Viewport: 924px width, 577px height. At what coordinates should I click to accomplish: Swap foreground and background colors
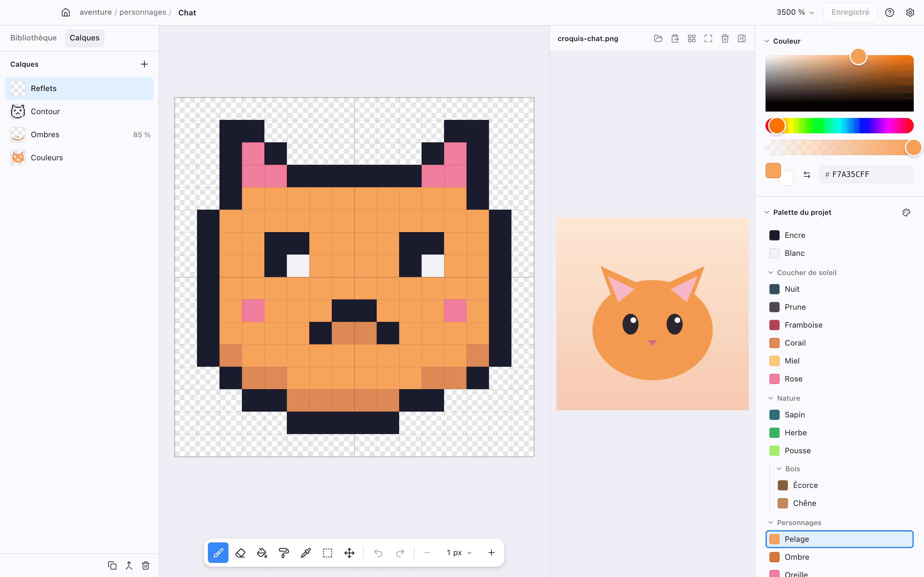[807, 174]
